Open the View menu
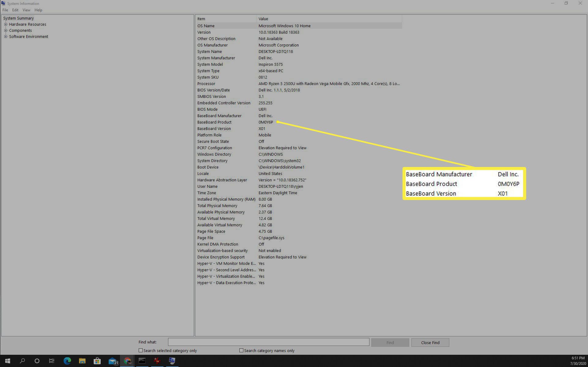The image size is (588, 367). click(26, 10)
